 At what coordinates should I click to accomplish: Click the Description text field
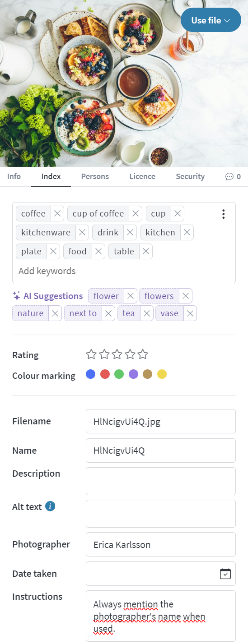tap(161, 481)
